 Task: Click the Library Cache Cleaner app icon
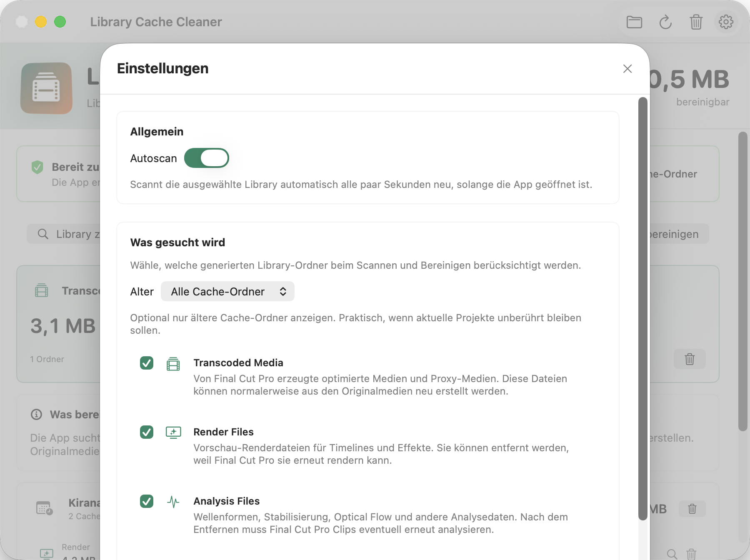coord(46,88)
